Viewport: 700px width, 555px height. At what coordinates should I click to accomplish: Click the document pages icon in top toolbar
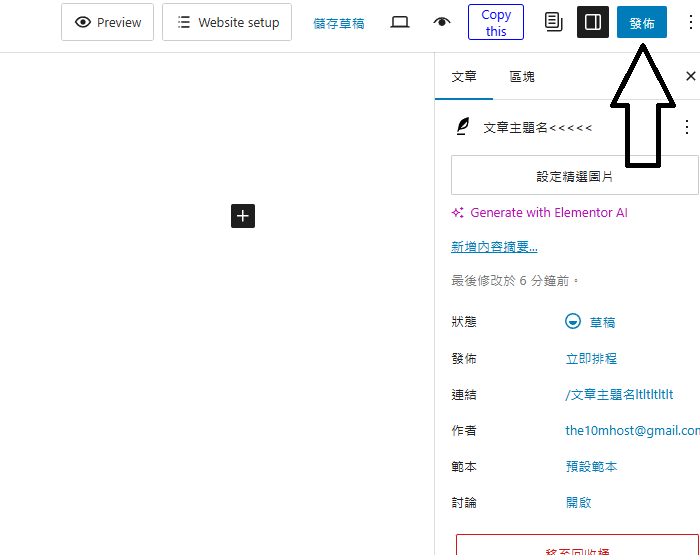click(553, 22)
